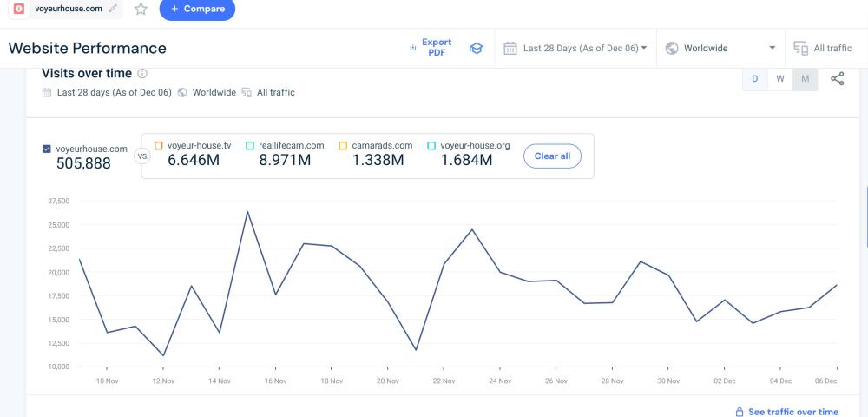Uncheck the voyeurhouse.com checkbox
The width and height of the screenshot is (868, 417).
(x=47, y=149)
